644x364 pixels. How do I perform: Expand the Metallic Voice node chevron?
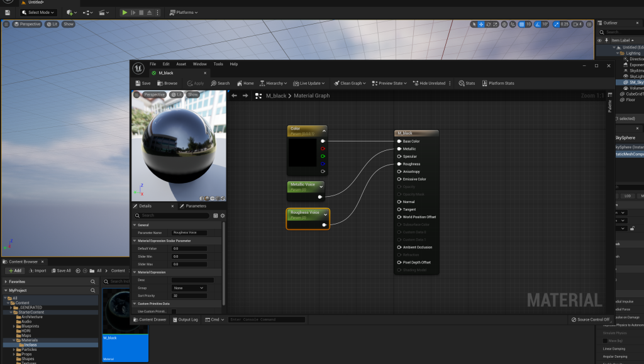pyautogui.click(x=321, y=187)
